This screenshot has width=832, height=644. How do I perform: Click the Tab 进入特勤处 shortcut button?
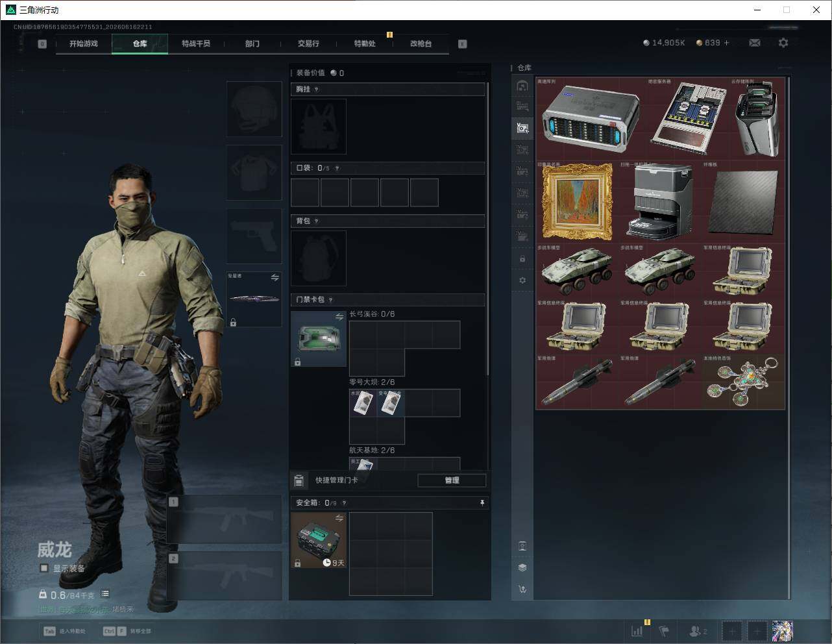pyautogui.click(x=64, y=631)
